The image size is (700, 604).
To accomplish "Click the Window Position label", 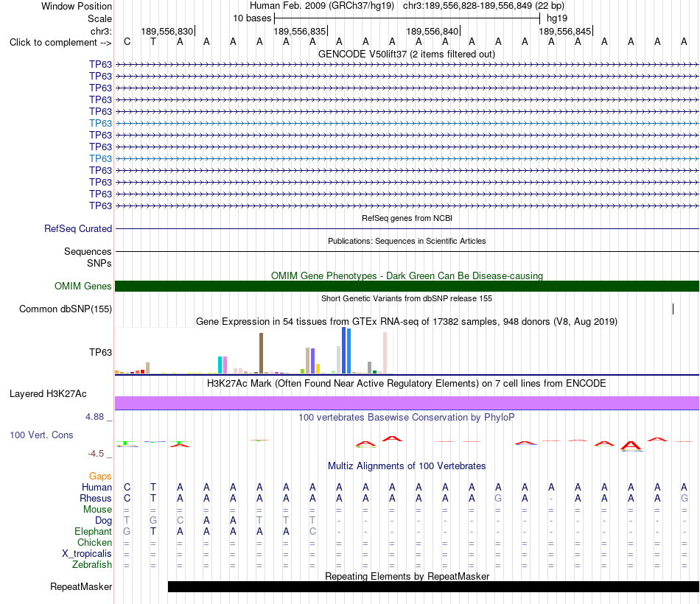I will point(77,6).
